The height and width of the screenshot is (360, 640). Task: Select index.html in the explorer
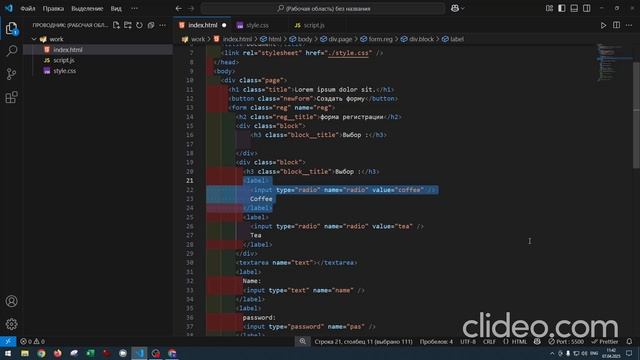[98, 50]
